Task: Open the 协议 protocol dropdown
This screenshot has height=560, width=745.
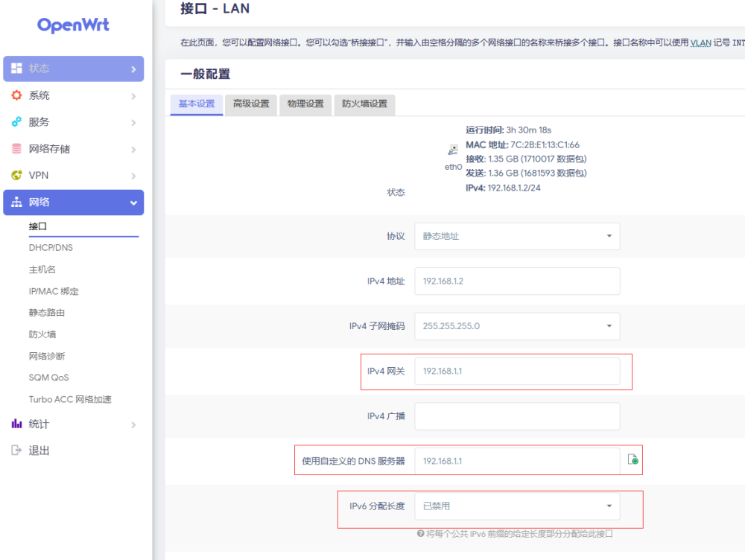Action: (517, 236)
